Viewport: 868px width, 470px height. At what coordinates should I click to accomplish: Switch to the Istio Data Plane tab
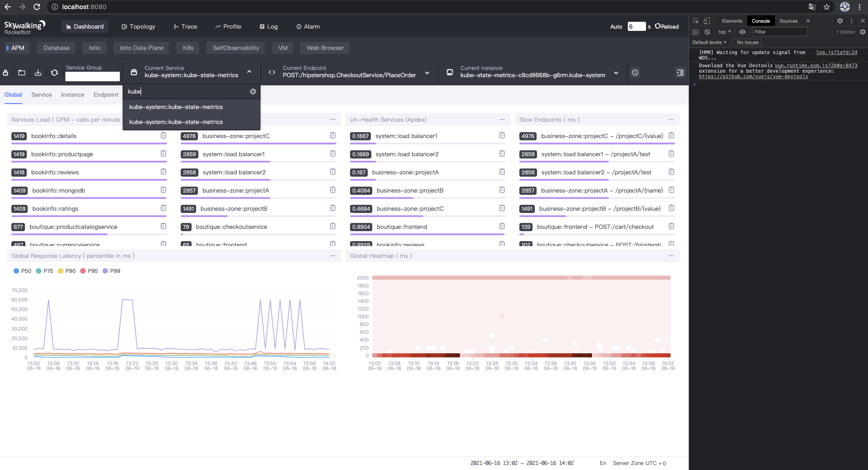[142, 48]
